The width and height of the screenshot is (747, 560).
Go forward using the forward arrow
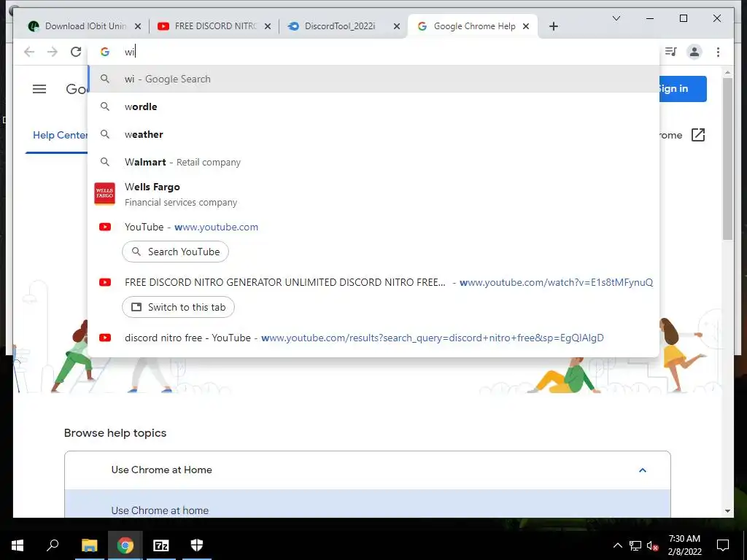(53, 52)
